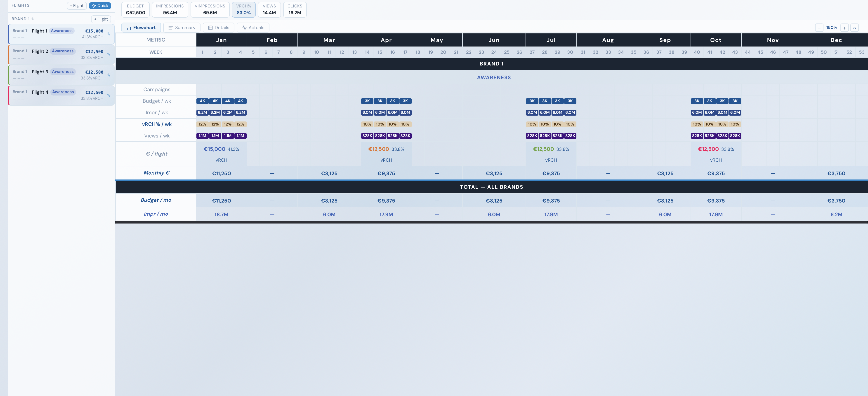Add a flight from the Flights header

click(x=77, y=6)
